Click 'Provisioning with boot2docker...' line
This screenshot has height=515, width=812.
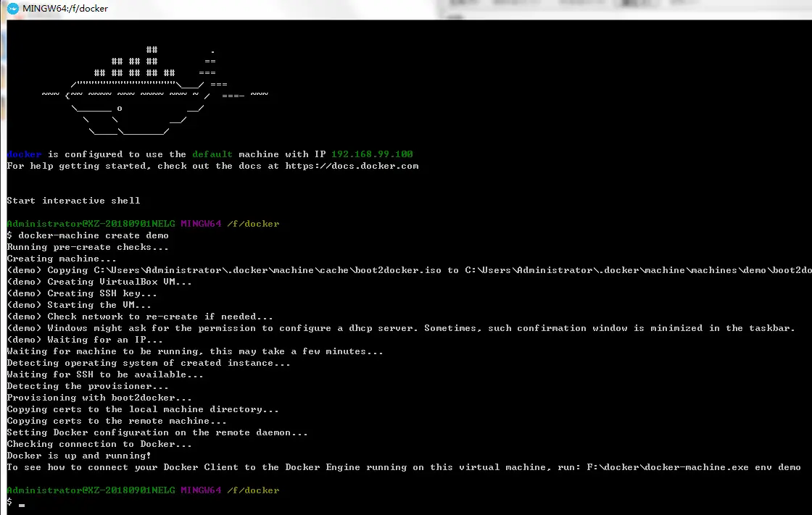[99, 398]
